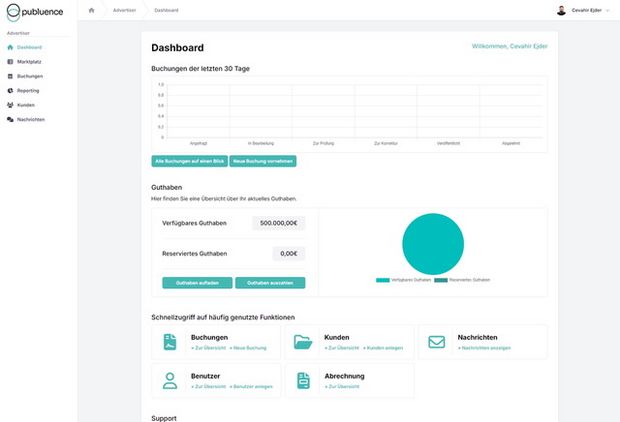Click the Buchungen document icon tile
The height and width of the screenshot is (422, 620).
(170, 342)
